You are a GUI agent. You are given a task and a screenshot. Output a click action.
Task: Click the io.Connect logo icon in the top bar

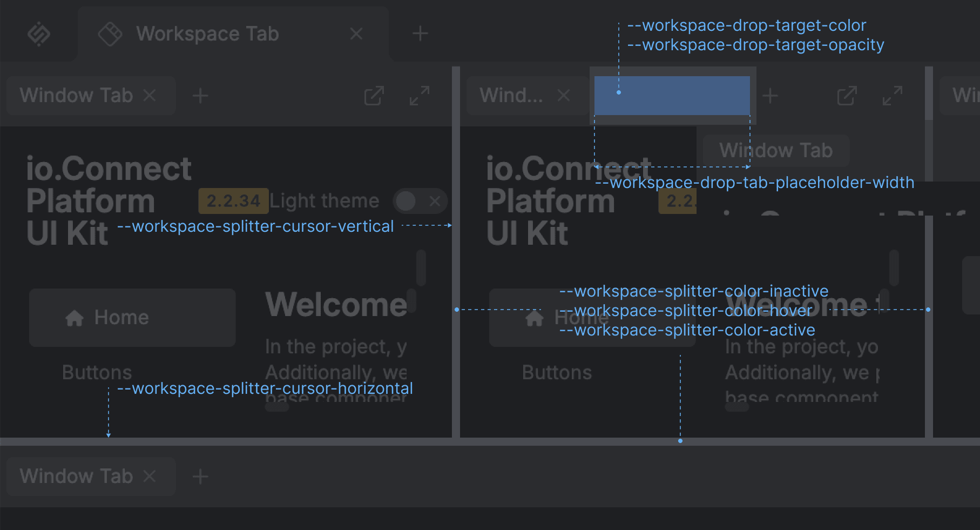click(39, 34)
